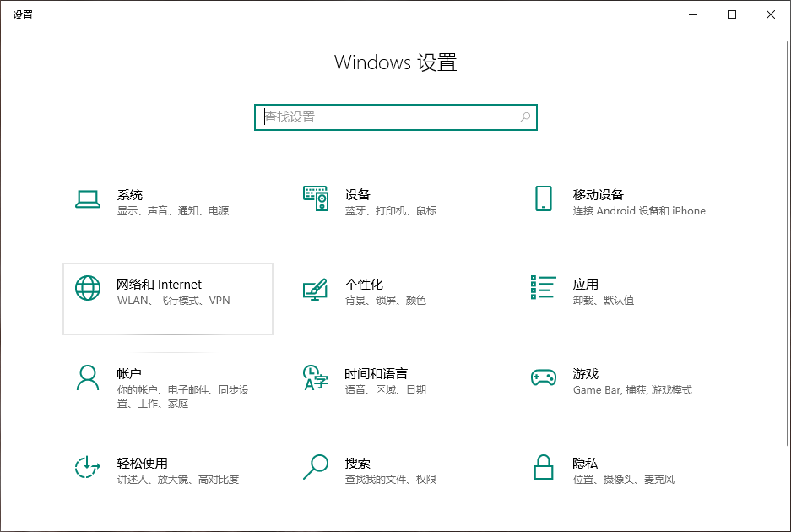Viewport: 791px width, 532px height.
Task: Open 个性化 via its paintbrush icon
Action: 315,289
